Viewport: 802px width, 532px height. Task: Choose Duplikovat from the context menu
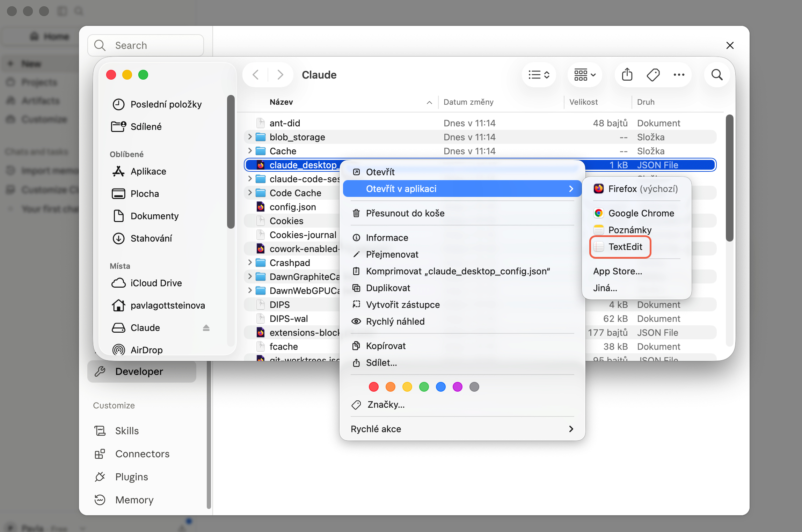(x=462, y=288)
